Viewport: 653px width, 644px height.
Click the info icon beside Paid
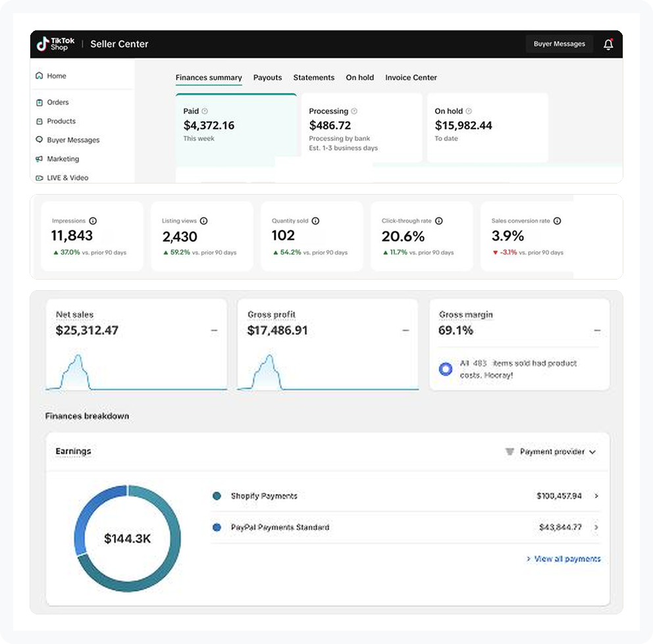tap(205, 111)
